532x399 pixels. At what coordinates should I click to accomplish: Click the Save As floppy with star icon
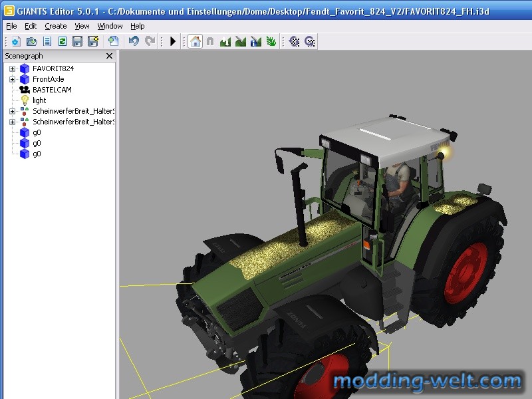coord(93,41)
